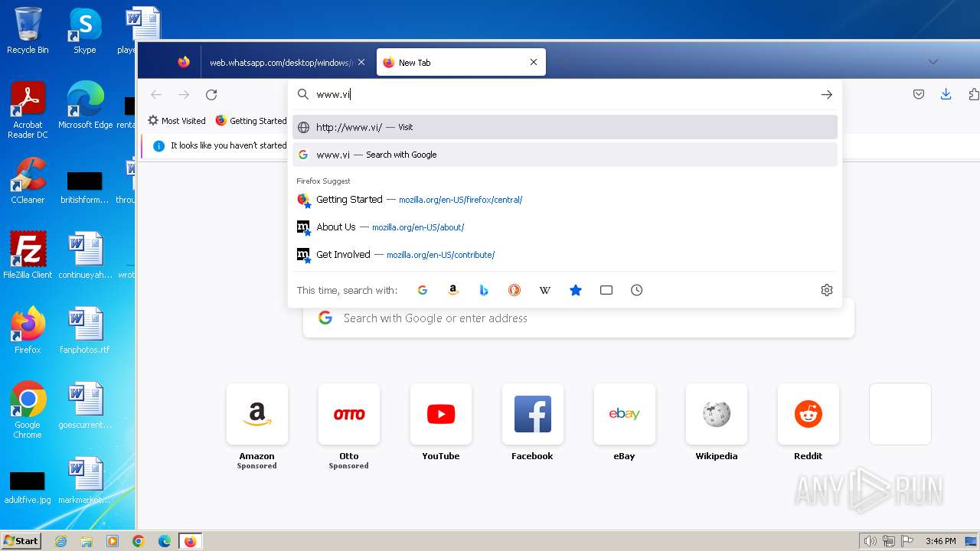Switch to the web.whatsapp.com tab

coord(279,63)
